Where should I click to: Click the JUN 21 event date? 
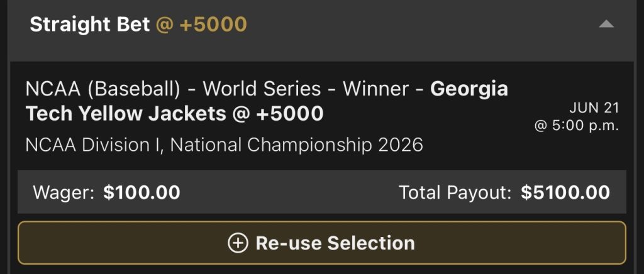594,107
